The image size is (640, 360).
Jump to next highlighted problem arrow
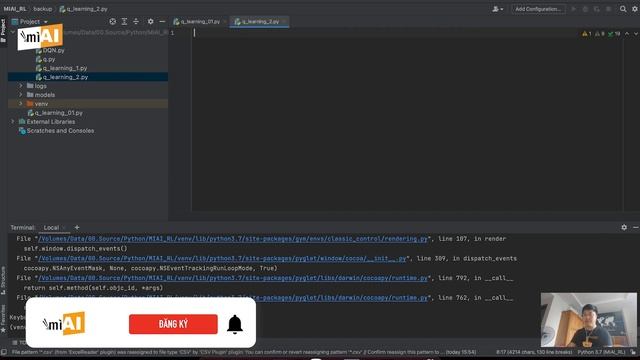click(x=636, y=34)
